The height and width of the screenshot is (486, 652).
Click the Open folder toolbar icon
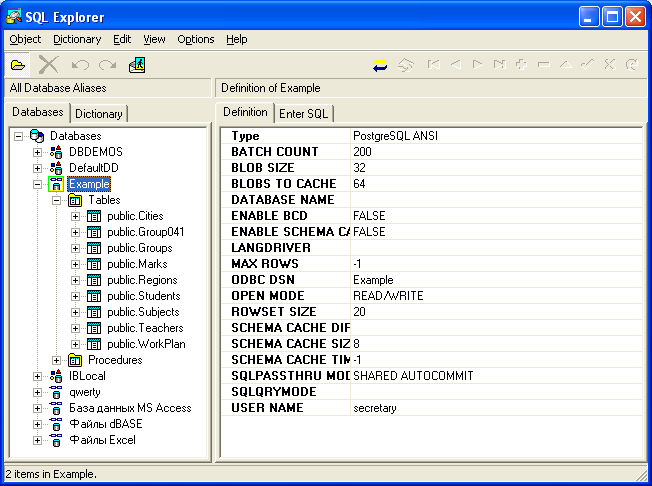(x=17, y=65)
